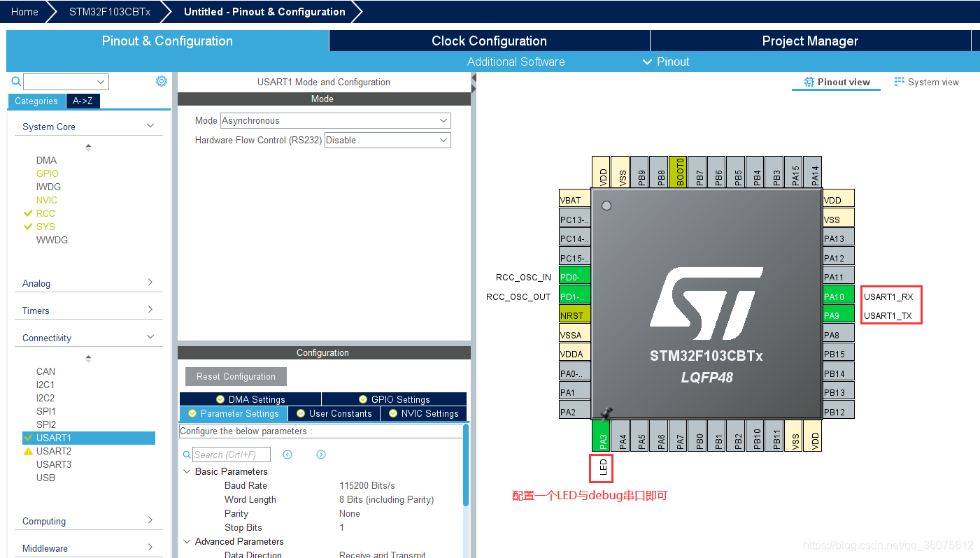Switch to the Clock Configuration tab

[x=489, y=41]
